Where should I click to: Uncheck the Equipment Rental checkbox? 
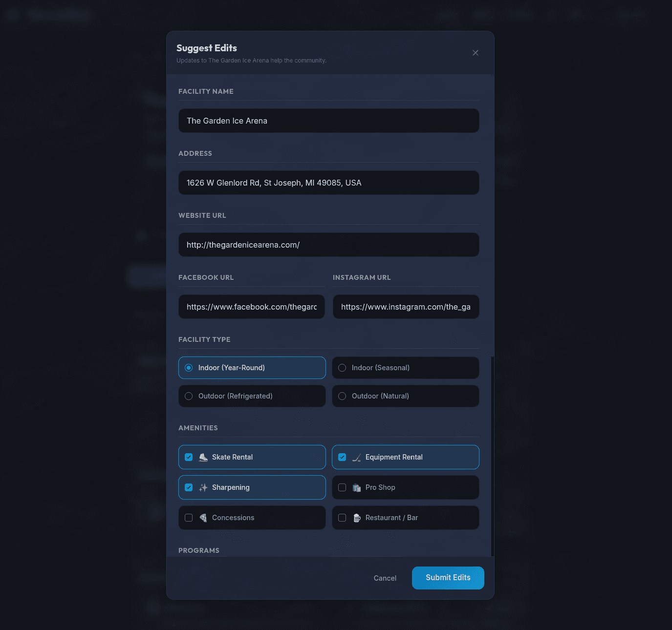pyautogui.click(x=342, y=457)
